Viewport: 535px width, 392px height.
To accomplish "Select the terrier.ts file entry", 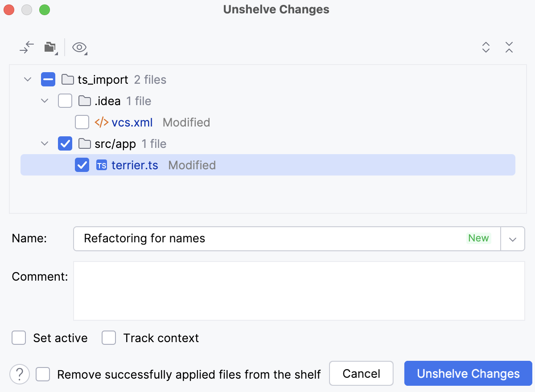I will pos(135,165).
